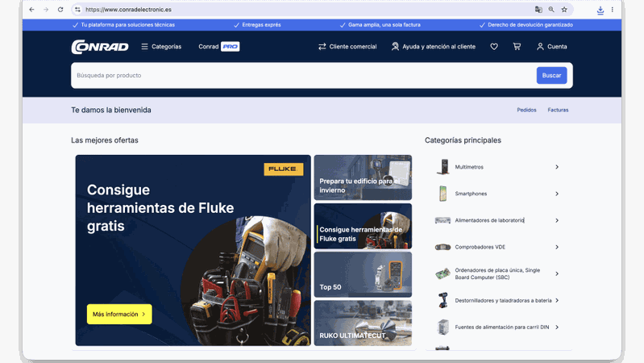
Task: Click the 'Categorías principales' heading
Action: [x=463, y=140]
